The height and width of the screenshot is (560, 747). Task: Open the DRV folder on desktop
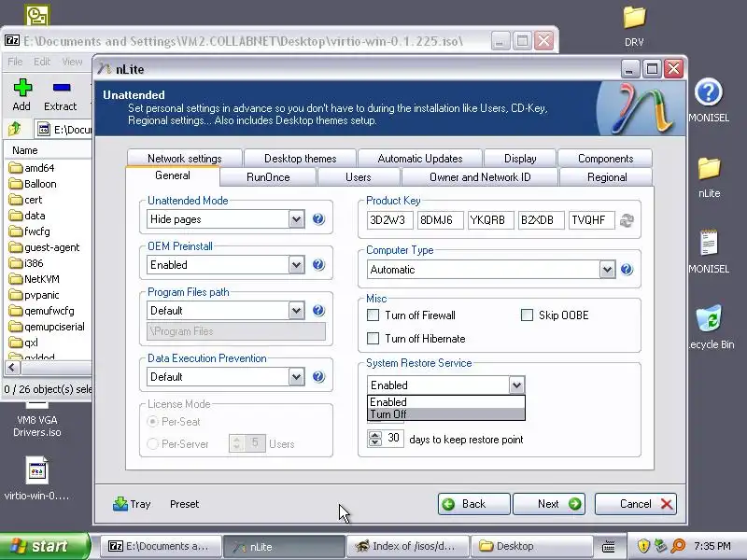[x=634, y=18]
